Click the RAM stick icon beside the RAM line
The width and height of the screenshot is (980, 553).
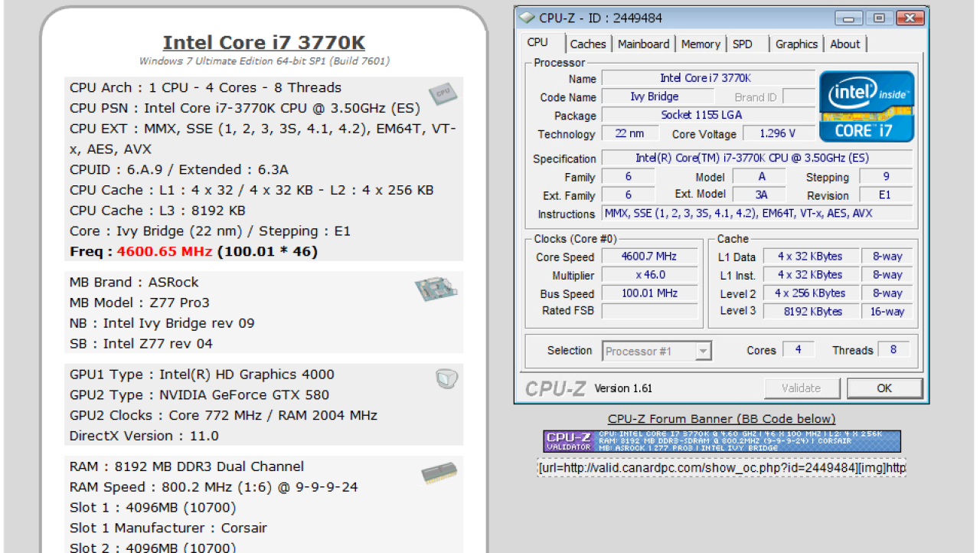(x=439, y=473)
